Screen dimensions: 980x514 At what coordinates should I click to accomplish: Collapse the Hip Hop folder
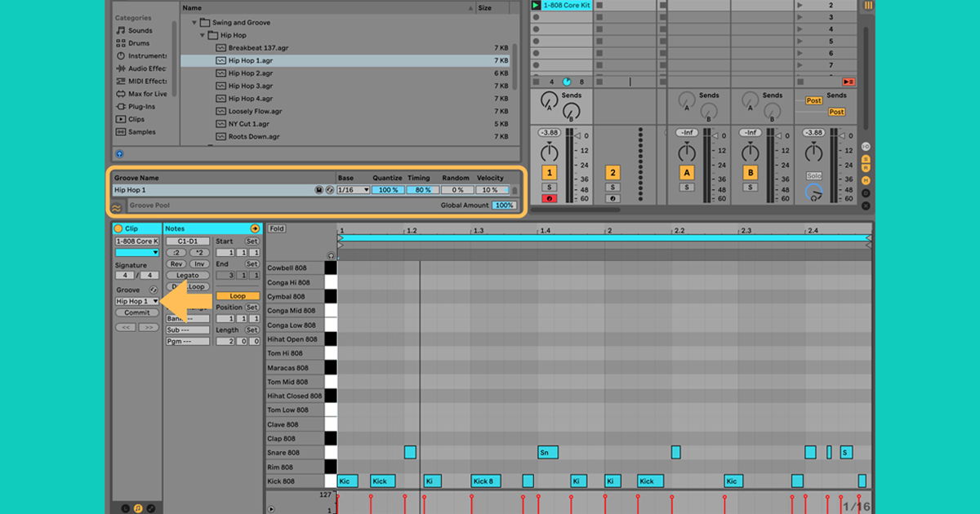[x=203, y=35]
